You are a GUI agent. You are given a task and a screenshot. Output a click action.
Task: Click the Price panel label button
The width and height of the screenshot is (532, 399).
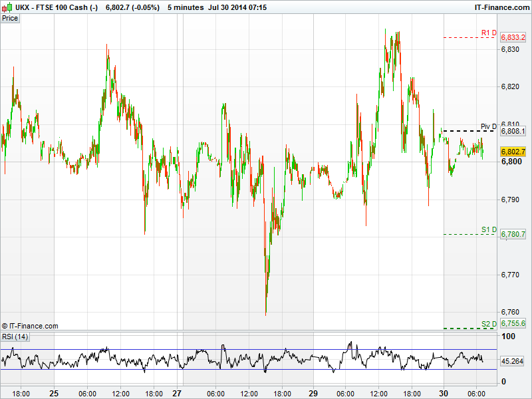10,18
